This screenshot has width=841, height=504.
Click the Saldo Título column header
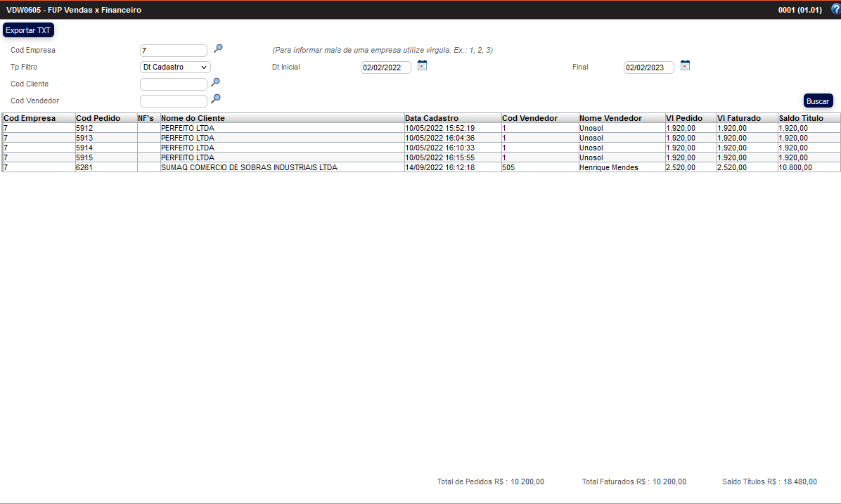pyautogui.click(x=800, y=118)
